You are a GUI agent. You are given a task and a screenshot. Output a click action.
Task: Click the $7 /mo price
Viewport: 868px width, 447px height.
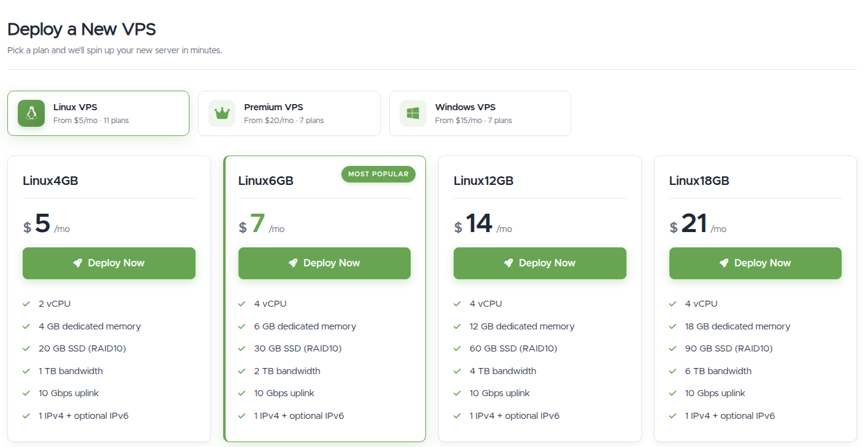pyautogui.click(x=262, y=224)
